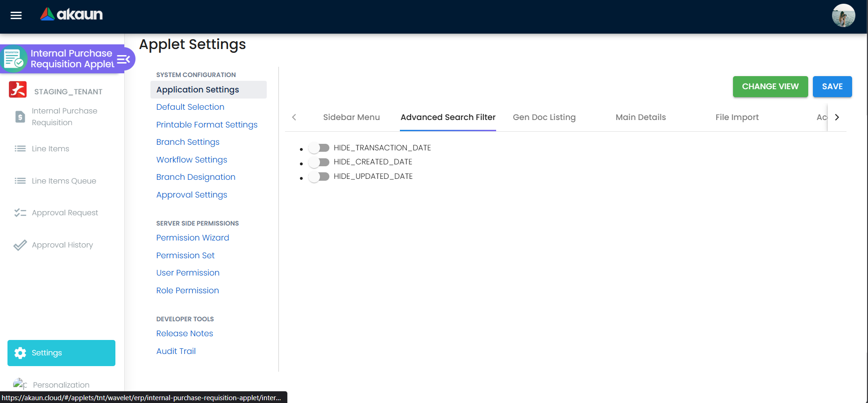Viewport: 868px width, 403px height.
Task: Click the Internal Purchase Requisition applet icon
Action: [14, 59]
